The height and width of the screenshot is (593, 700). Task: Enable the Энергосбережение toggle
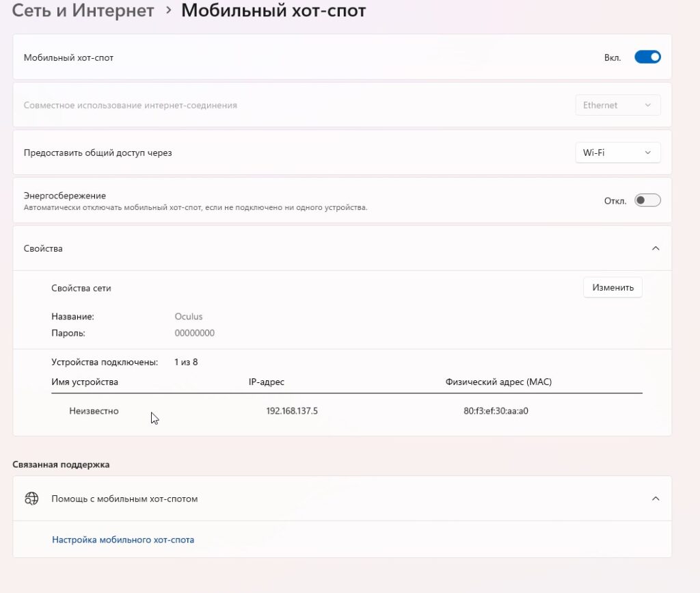click(646, 200)
